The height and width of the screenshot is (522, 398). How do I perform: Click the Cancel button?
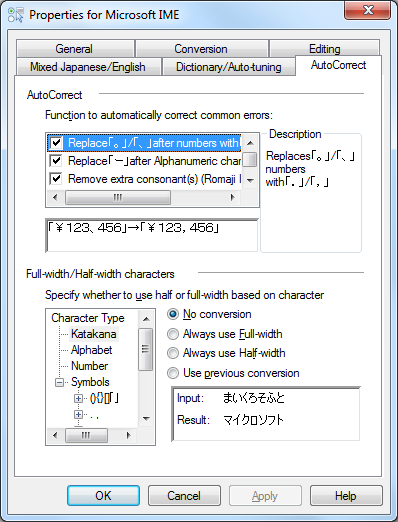(184, 496)
